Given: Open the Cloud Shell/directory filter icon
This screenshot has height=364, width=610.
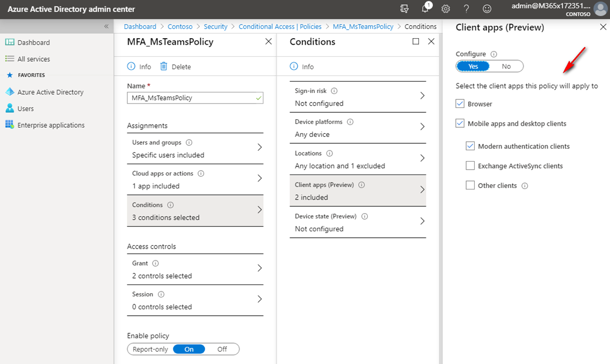Looking at the screenshot, I should pos(404,9).
